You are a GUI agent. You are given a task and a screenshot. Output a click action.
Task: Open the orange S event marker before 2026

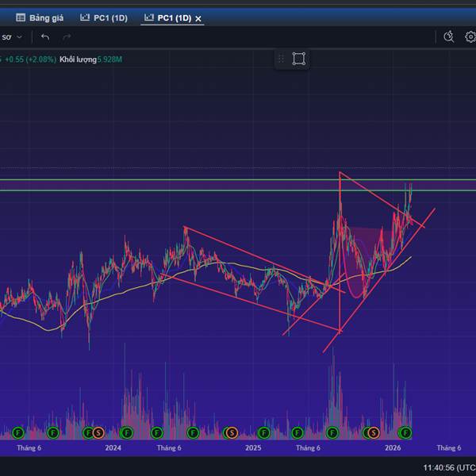click(374, 432)
